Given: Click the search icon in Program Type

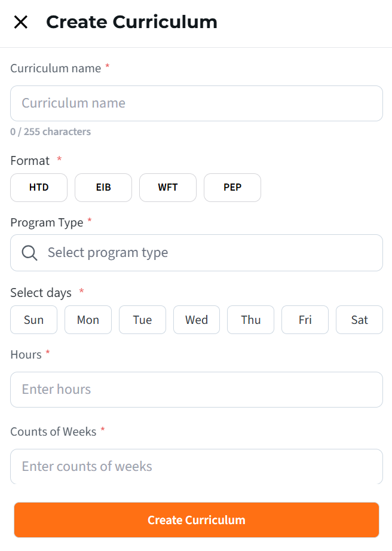Looking at the screenshot, I should (x=30, y=253).
